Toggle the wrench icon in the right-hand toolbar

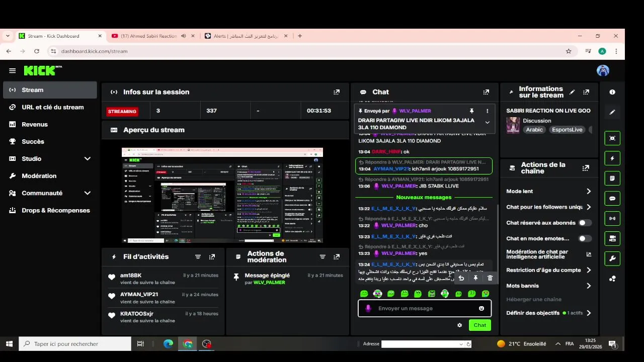click(x=612, y=259)
